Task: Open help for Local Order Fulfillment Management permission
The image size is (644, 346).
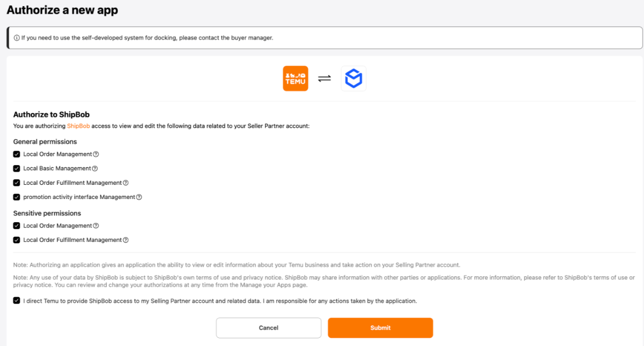Action: 125,183
